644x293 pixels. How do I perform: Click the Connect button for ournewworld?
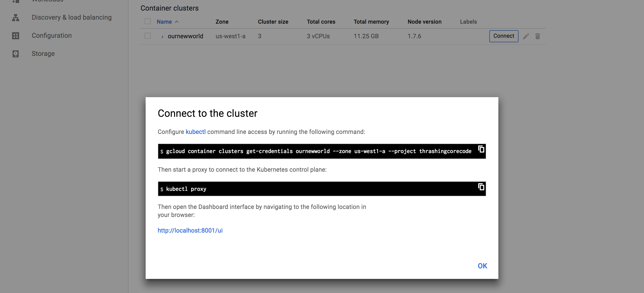pyautogui.click(x=504, y=36)
